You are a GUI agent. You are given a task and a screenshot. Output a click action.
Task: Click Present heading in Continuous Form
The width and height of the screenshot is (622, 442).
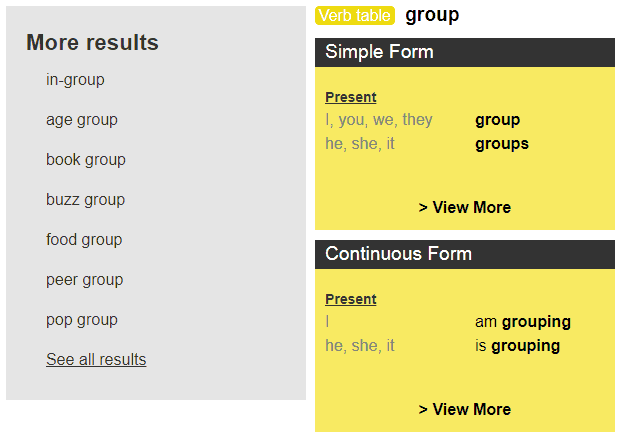pyautogui.click(x=351, y=300)
